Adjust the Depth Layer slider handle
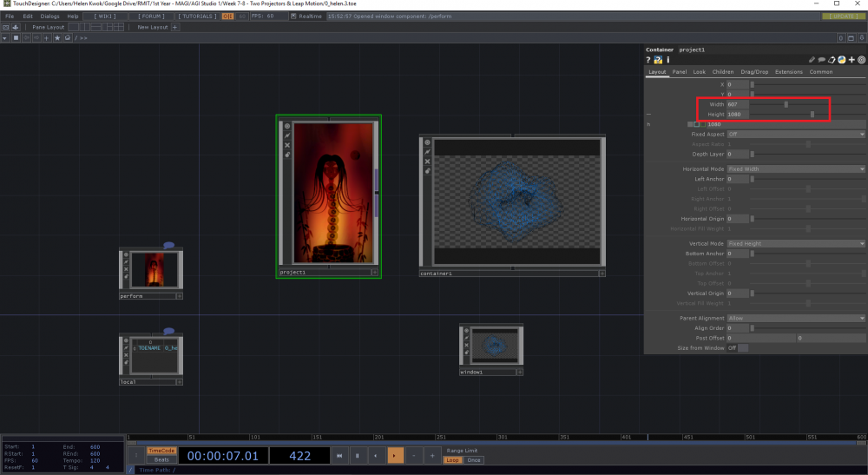The width and height of the screenshot is (868, 475). [x=752, y=154]
